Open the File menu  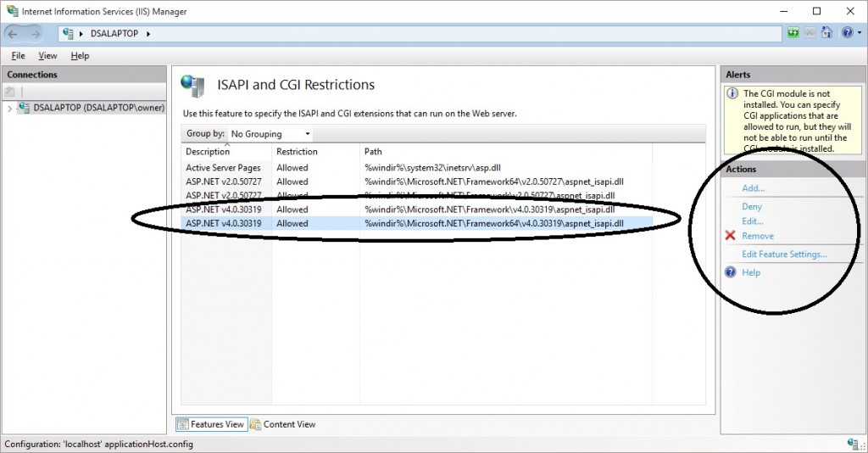pyautogui.click(x=19, y=55)
